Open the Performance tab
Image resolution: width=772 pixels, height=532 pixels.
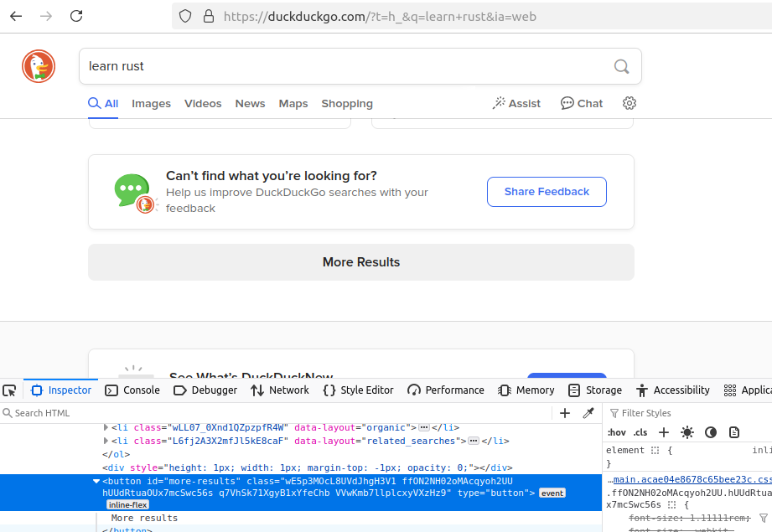coord(446,390)
